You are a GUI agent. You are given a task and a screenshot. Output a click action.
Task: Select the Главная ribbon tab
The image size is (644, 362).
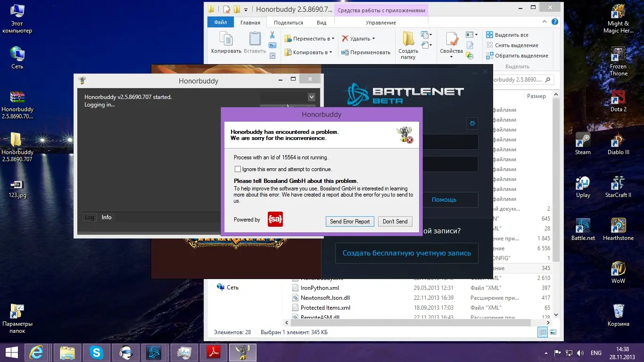click(250, 23)
